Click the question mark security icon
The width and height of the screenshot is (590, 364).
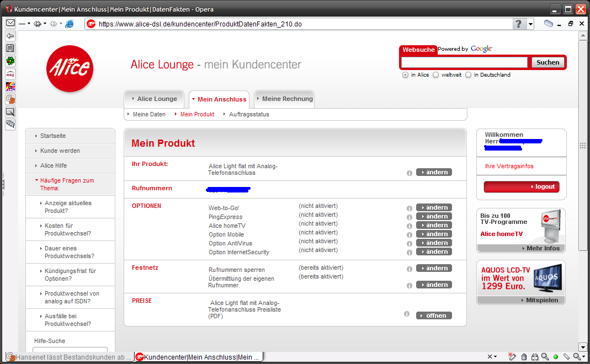click(x=519, y=24)
